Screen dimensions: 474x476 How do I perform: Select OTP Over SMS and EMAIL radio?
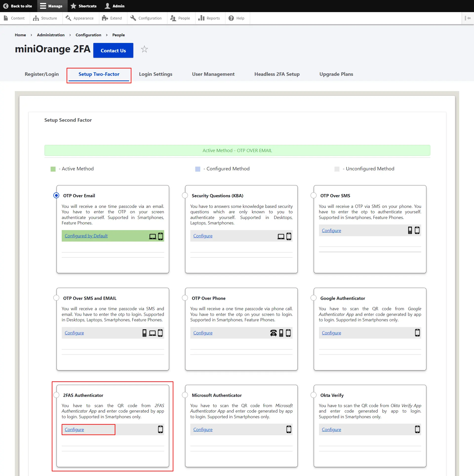[56, 298]
